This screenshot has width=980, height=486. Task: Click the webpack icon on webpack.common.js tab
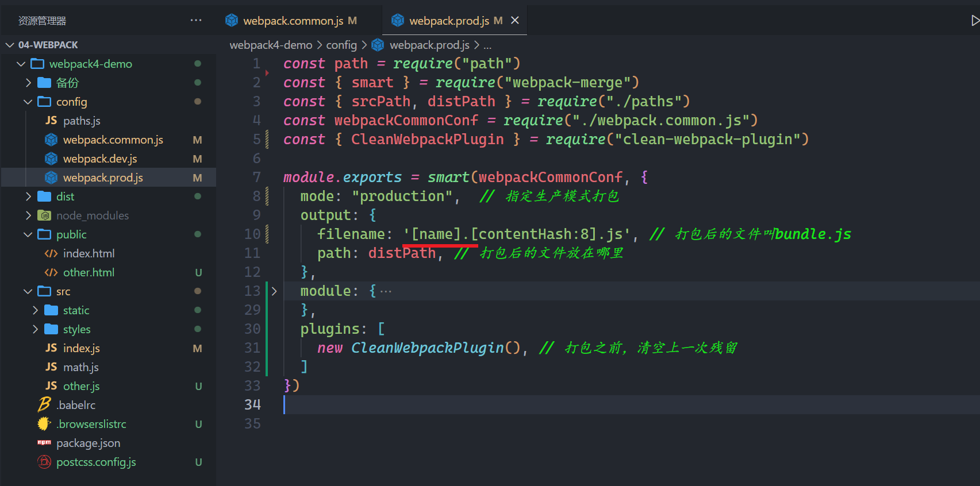pos(232,20)
